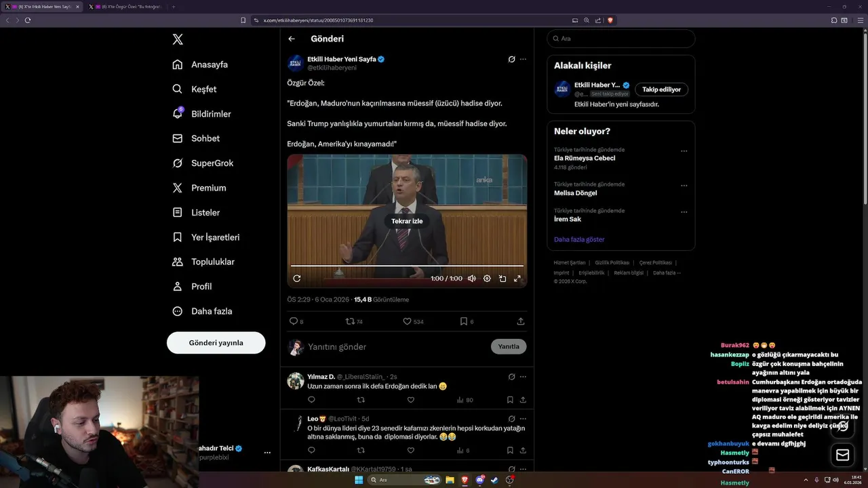Bookmark the main post (6)
868x488 pixels.
coord(467,321)
